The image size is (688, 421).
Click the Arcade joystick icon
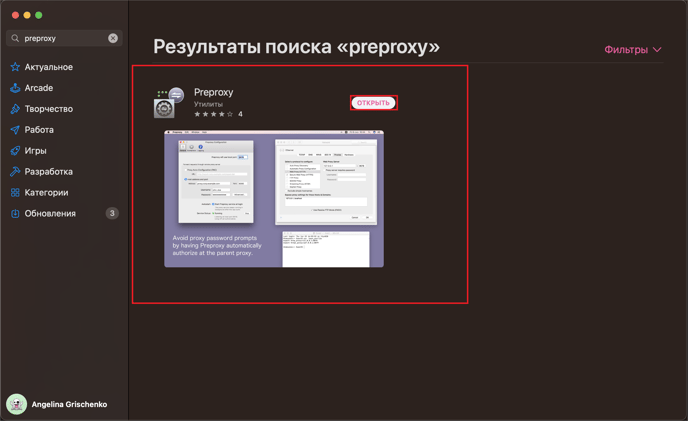15,88
